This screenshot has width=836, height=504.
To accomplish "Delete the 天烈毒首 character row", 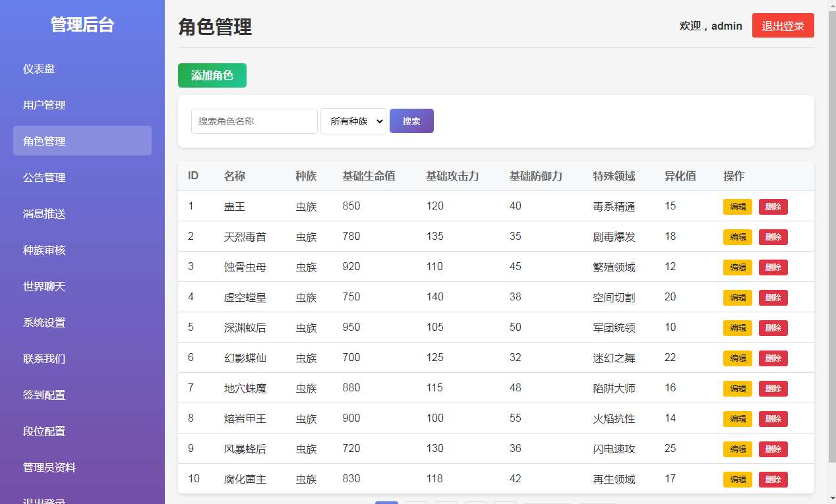I will pyautogui.click(x=773, y=237).
